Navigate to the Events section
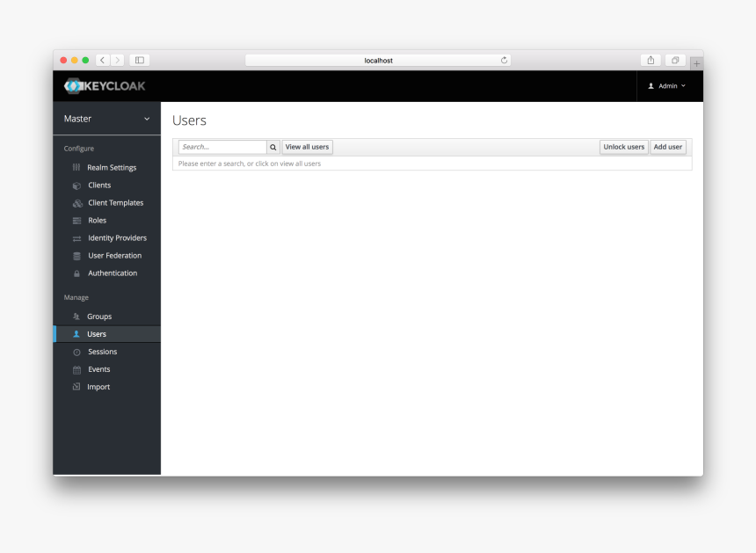The width and height of the screenshot is (756, 553). (97, 368)
